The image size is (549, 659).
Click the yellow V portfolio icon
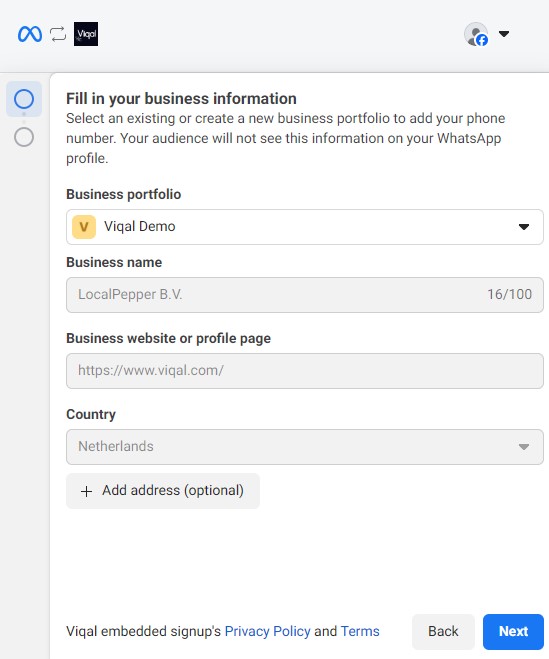click(x=84, y=227)
